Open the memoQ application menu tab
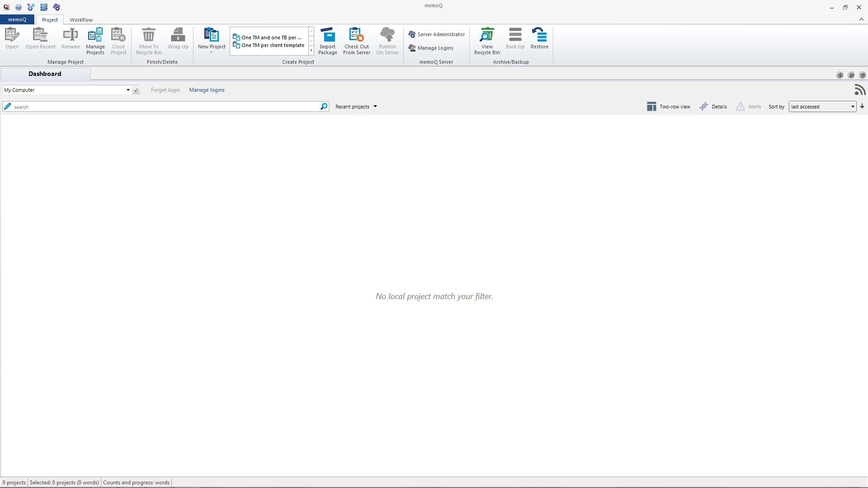This screenshot has width=868, height=488. pos(17,19)
